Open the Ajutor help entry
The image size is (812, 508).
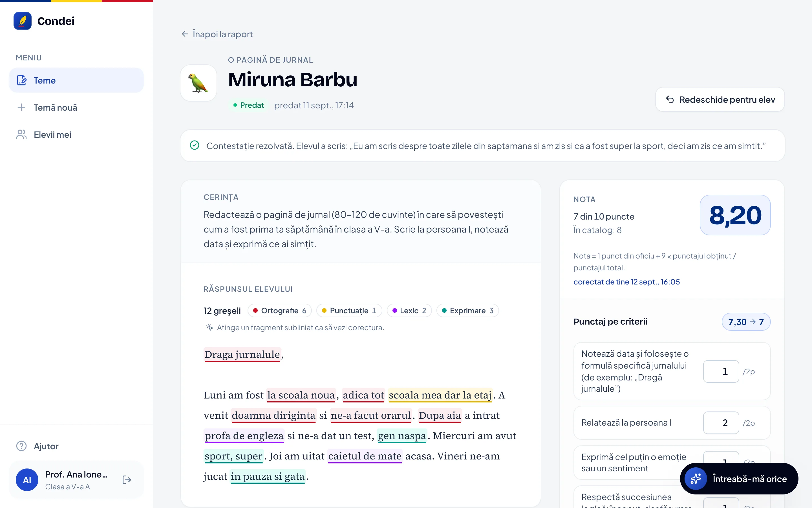[76, 446]
